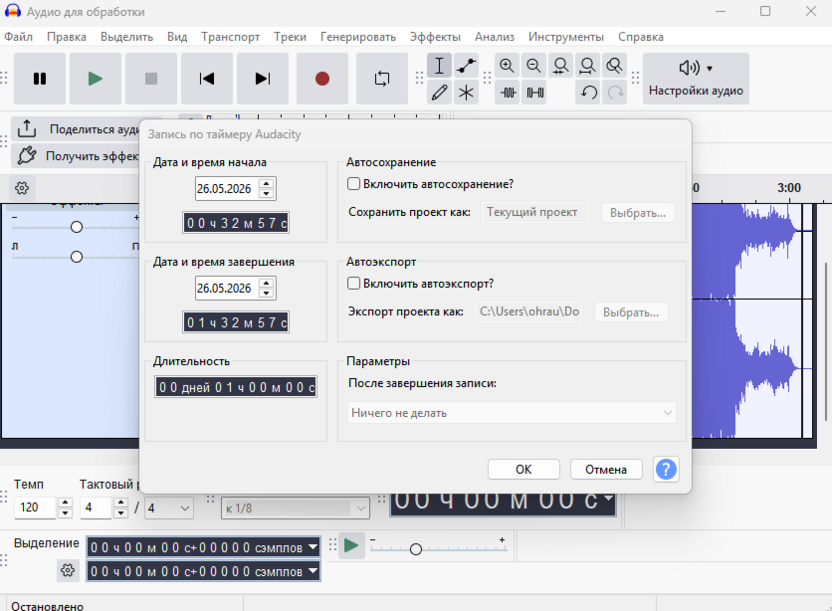The image size is (832, 611).
Task: Click the track pan slider knob
Action: [x=76, y=257]
